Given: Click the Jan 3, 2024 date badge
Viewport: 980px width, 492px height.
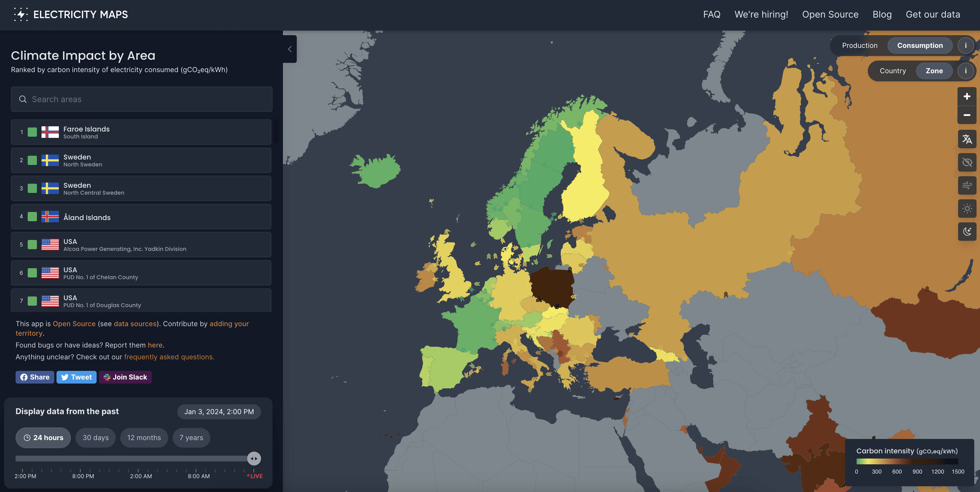Looking at the screenshot, I should (219, 412).
